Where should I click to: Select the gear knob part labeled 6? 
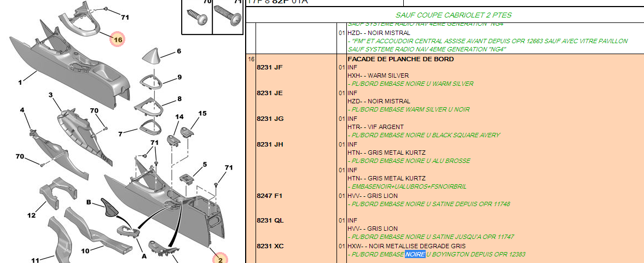152,56
